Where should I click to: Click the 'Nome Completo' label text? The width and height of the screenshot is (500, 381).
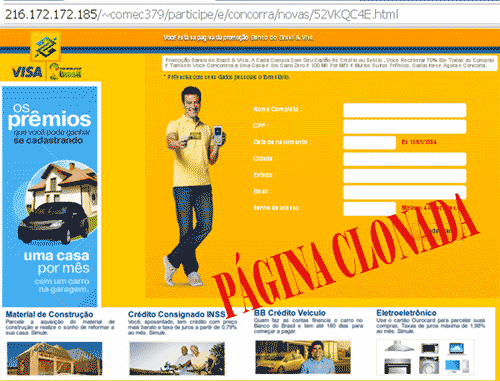tap(278, 109)
